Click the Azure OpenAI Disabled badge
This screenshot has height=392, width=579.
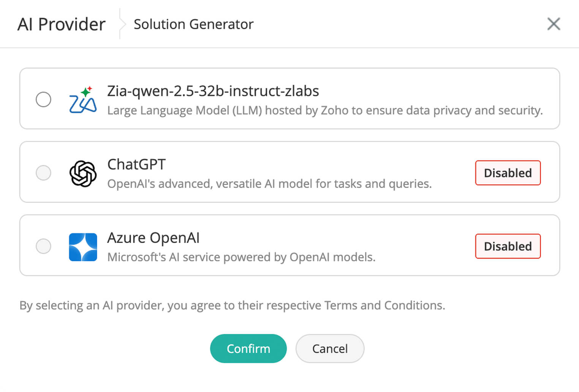pyautogui.click(x=508, y=246)
